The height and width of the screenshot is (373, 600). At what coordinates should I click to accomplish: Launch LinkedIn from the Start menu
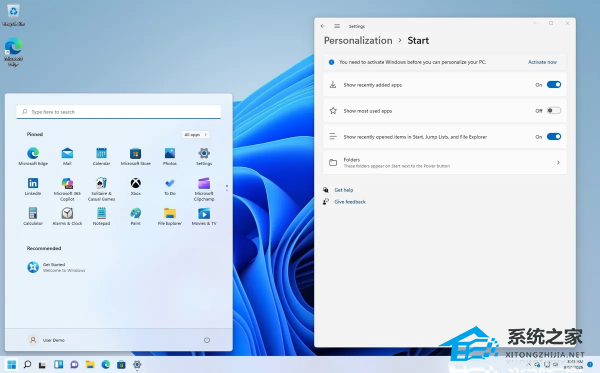coord(33,186)
